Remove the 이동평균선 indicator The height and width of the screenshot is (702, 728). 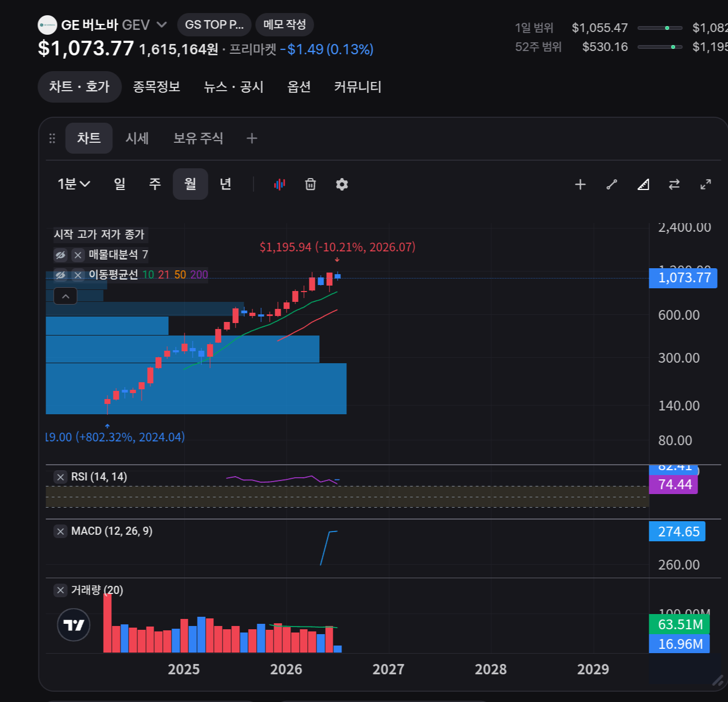click(78, 275)
